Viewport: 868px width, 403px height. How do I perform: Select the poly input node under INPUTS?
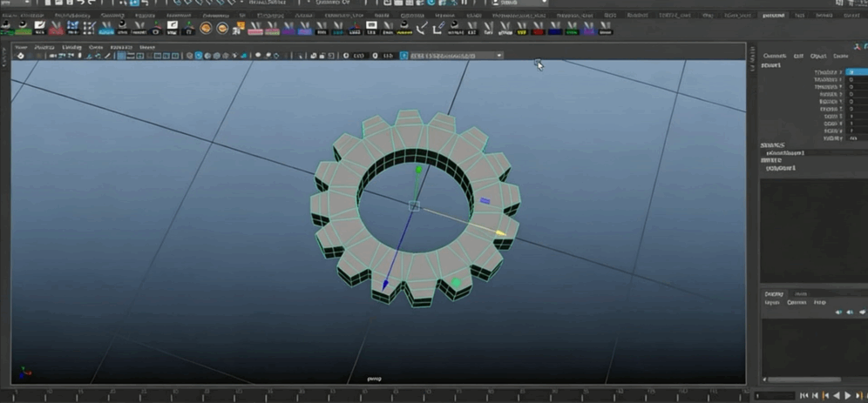(780, 167)
